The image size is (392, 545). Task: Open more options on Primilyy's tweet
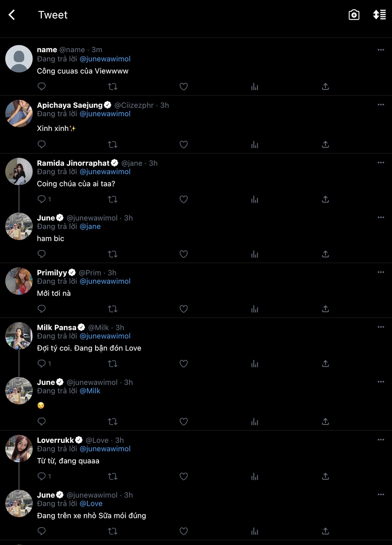(381, 272)
